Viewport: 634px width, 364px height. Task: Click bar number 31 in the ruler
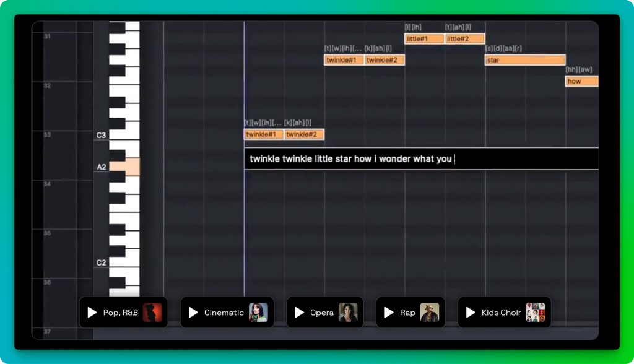(x=47, y=37)
